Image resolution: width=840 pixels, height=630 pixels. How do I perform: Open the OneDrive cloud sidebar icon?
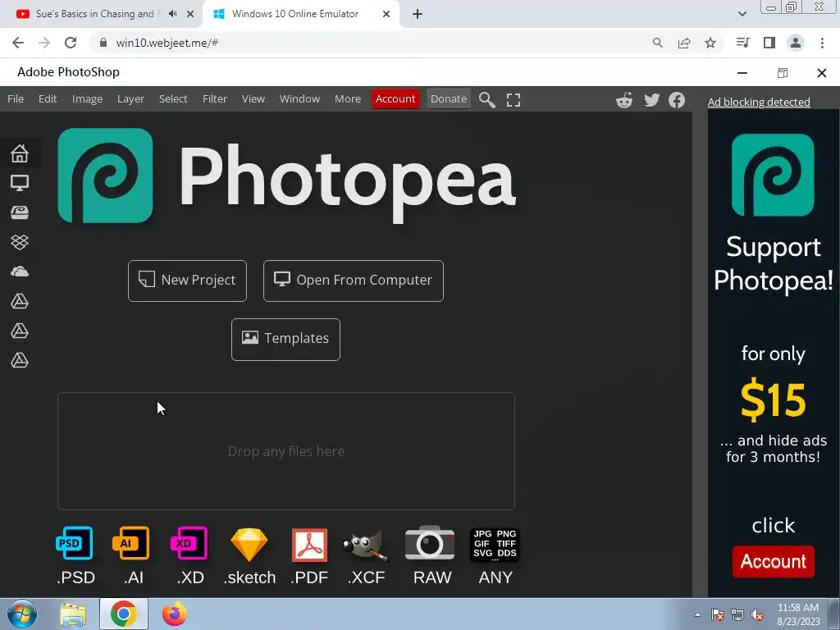coord(20,272)
